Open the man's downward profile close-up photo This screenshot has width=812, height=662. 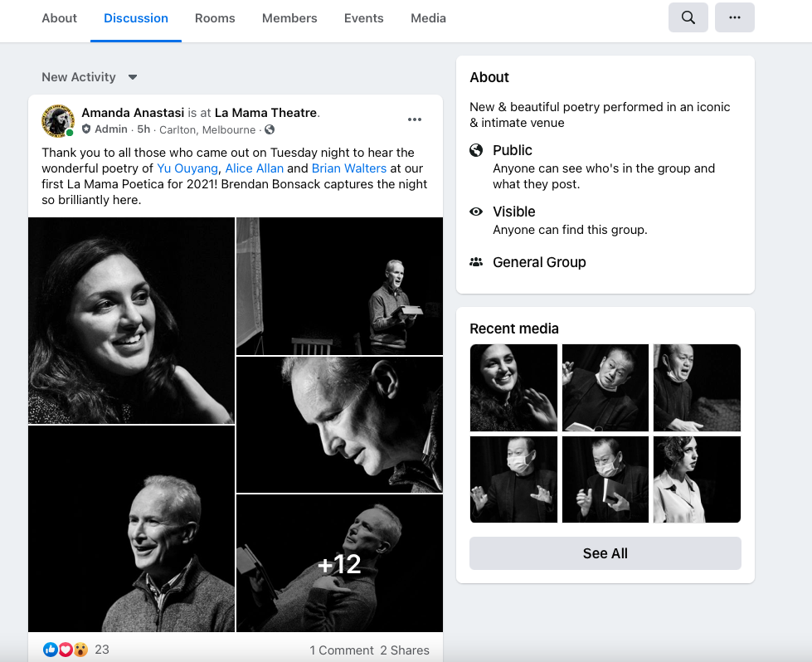point(340,425)
